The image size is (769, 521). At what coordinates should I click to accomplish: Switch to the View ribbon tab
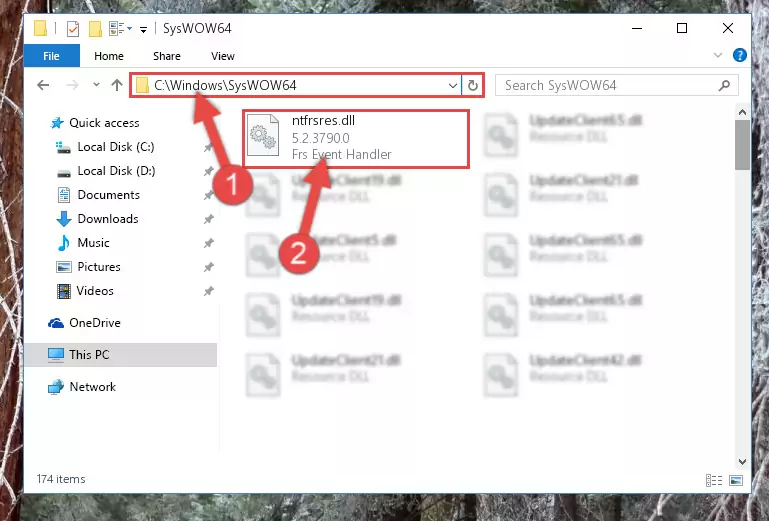coord(223,56)
